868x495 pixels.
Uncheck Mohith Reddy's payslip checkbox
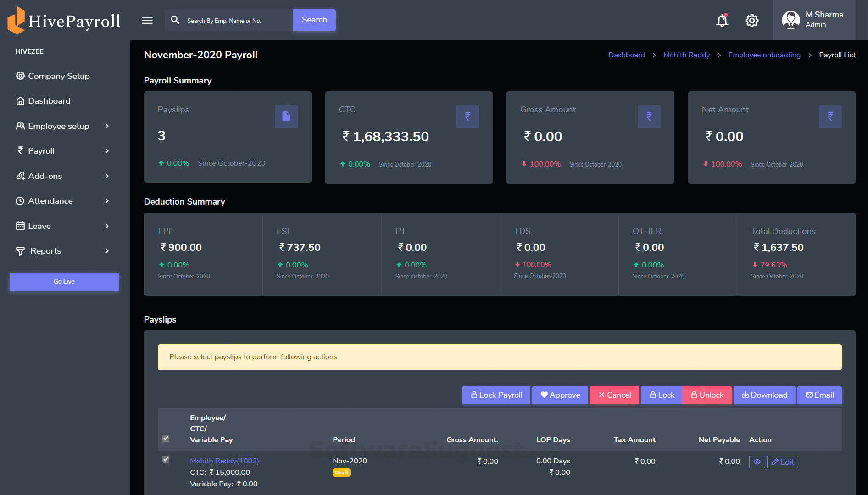[166, 459]
